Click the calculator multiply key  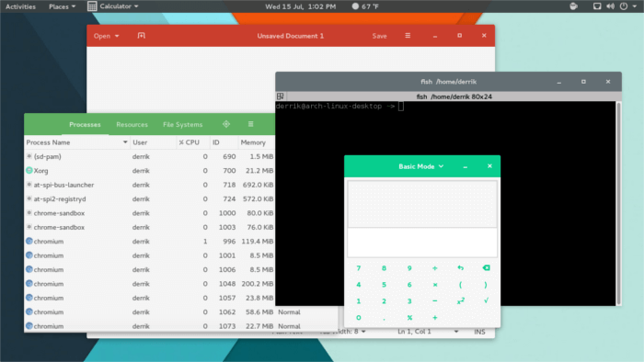[435, 285]
